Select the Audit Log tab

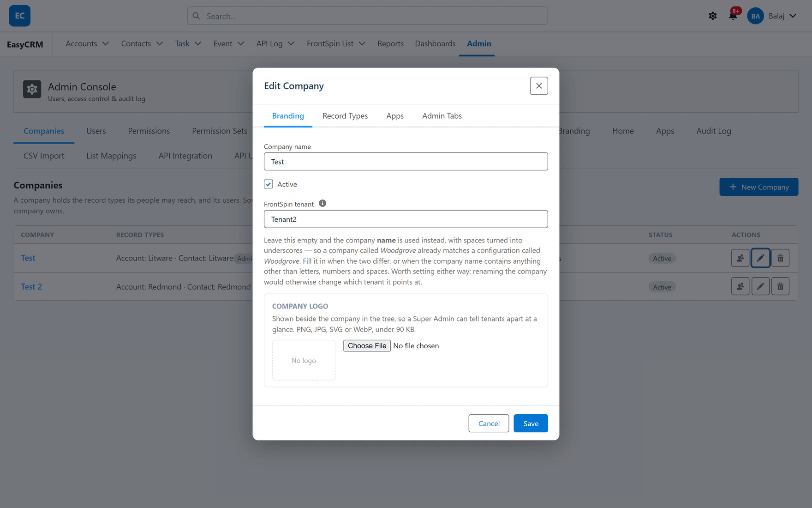click(x=714, y=131)
